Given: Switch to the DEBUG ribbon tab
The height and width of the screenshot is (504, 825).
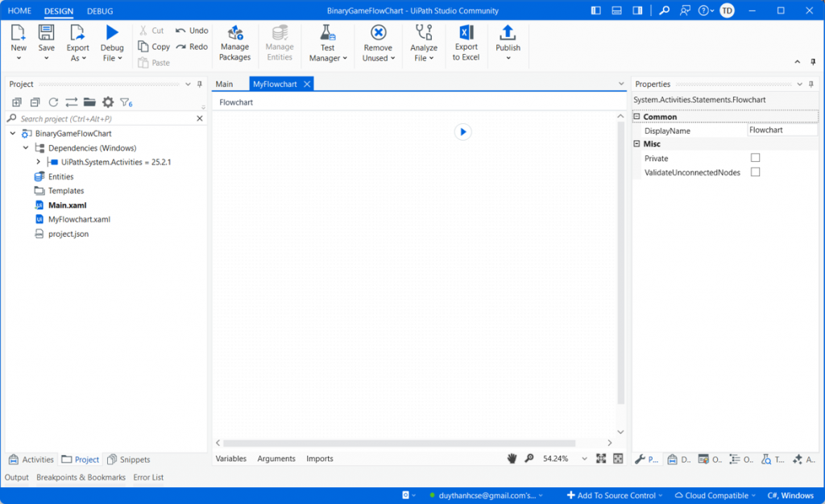Looking at the screenshot, I should click(x=100, y=10).
